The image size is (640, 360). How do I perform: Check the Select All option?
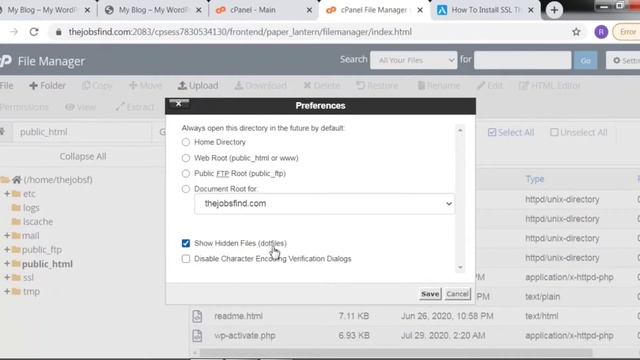pyautogui.click(x=511, y=132)
